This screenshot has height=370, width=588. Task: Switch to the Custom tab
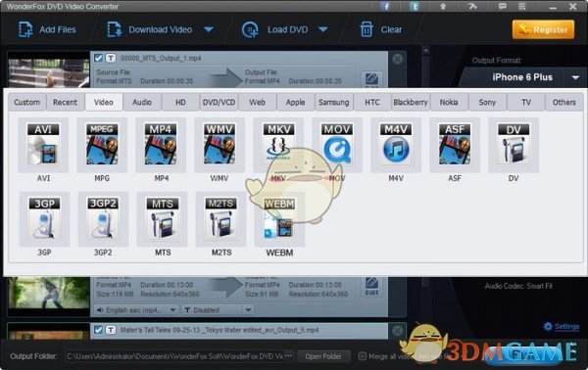pos(27,102)
